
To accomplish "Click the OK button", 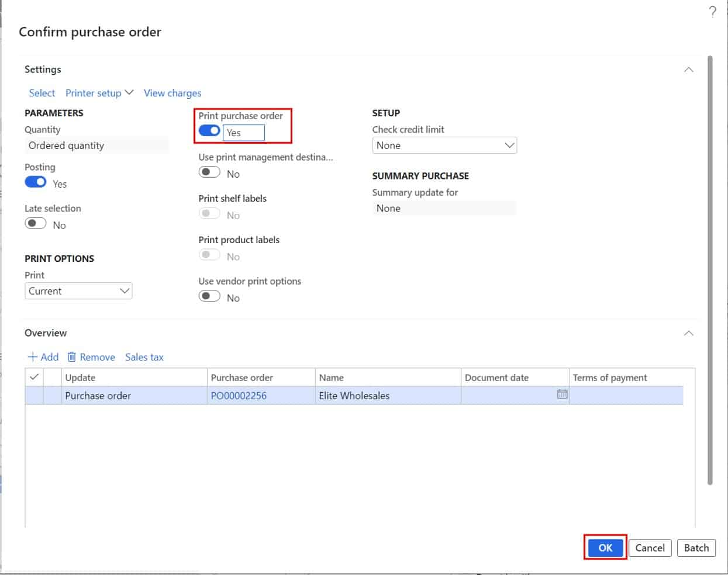I will point(605,548).
